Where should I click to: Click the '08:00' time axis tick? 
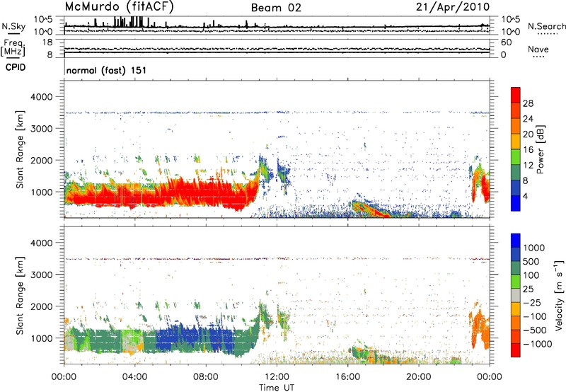point(206,377)
